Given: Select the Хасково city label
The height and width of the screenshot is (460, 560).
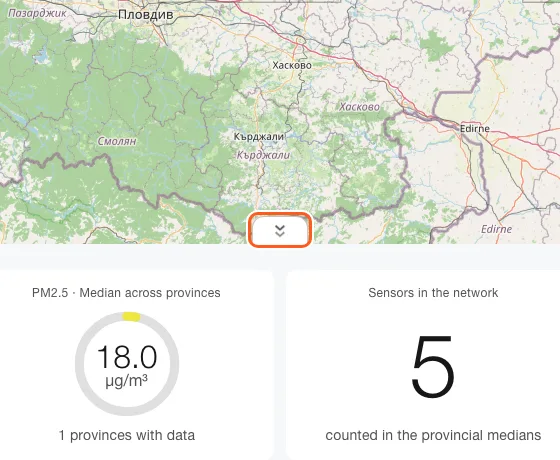Looking at the screenshot, I should [292, 65].
